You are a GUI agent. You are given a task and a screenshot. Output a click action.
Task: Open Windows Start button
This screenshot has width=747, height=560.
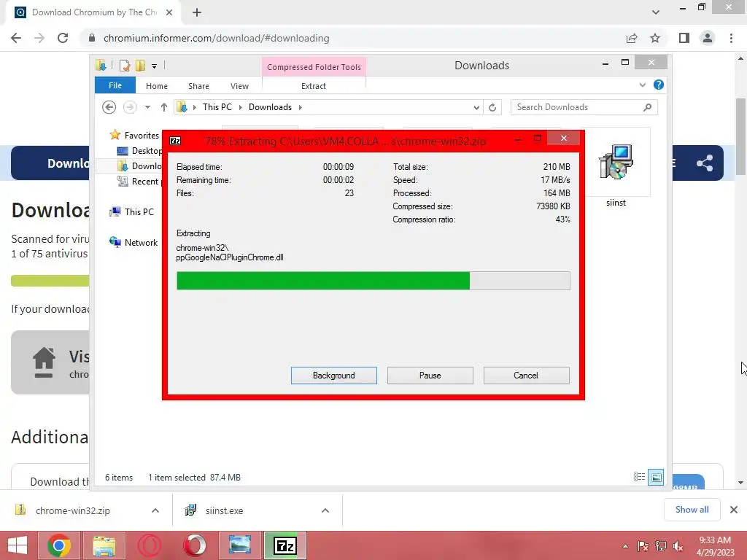click(x=18, y=545)
